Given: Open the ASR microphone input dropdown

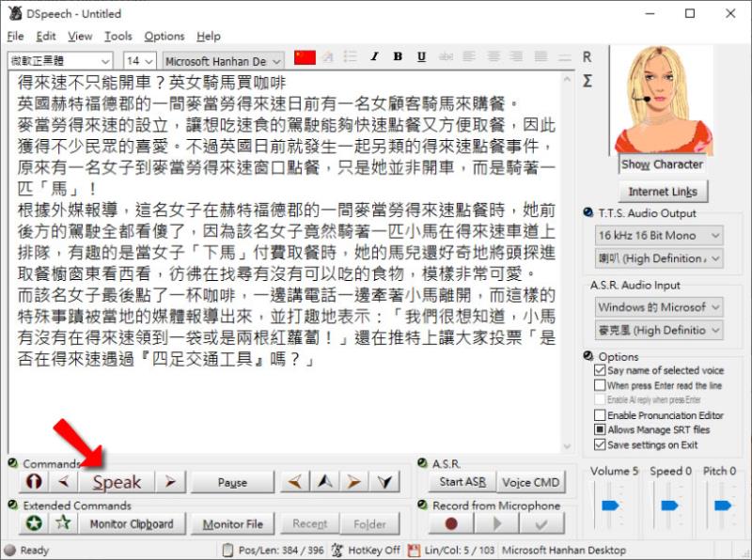Looking at the screenshot, I should (x=659, y=330).
